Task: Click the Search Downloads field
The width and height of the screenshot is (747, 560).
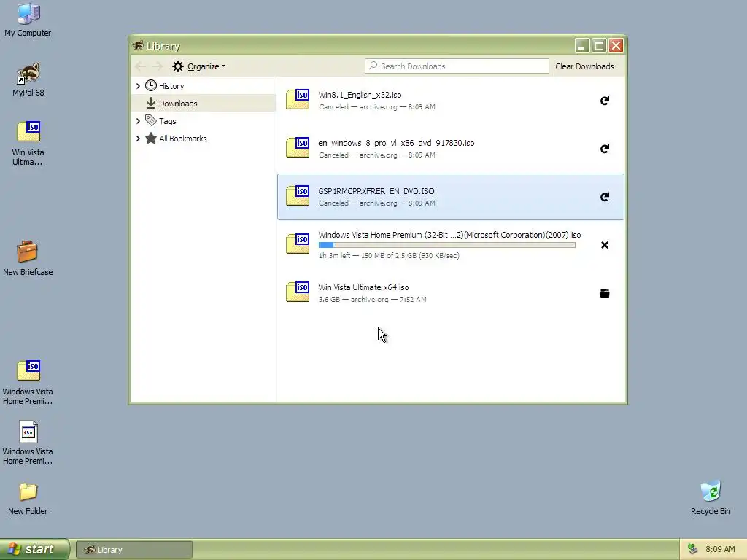Action: (457, 66)
